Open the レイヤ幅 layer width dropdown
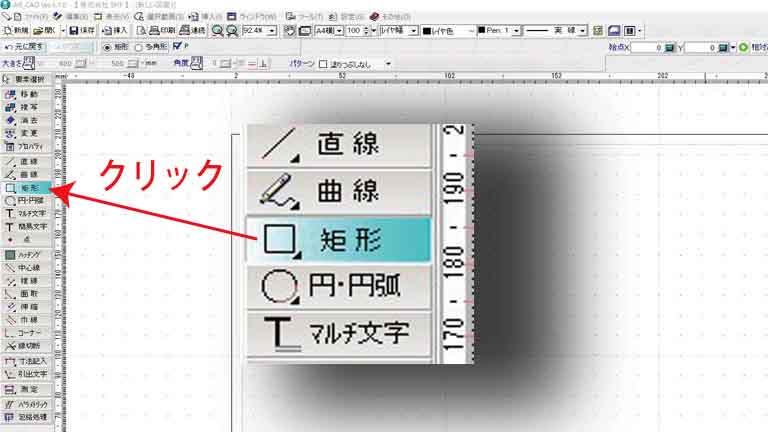The image size is (768, 432). click(413, 31)
